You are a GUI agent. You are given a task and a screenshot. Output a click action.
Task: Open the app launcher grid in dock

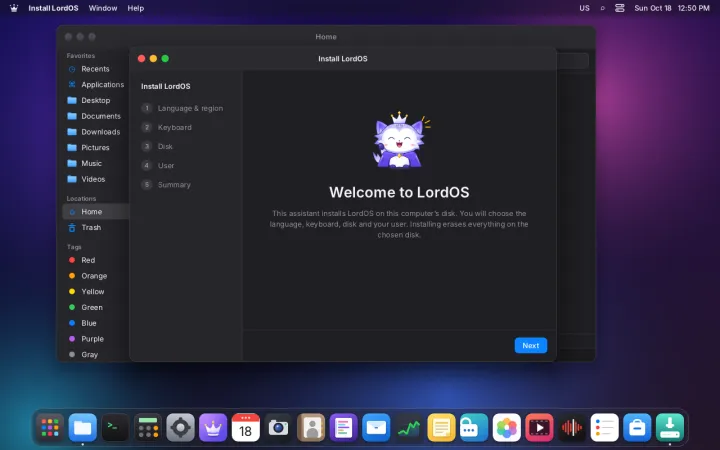[50, 428]
